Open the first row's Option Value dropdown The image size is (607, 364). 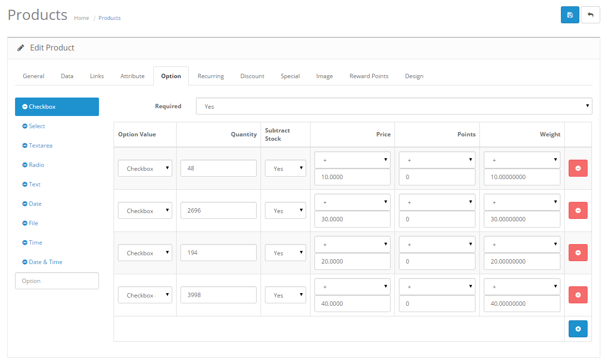tap(145, 168)
